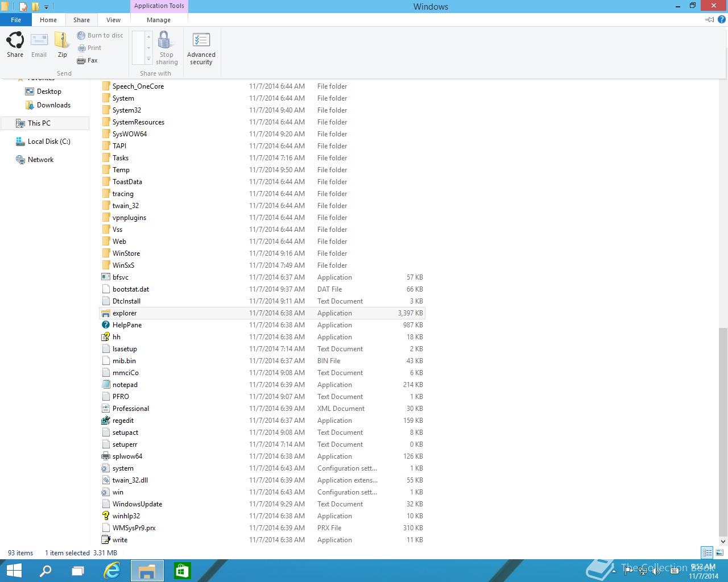
Task: Open the Windows Store taskbar icon
Action: tap(182, 571)
